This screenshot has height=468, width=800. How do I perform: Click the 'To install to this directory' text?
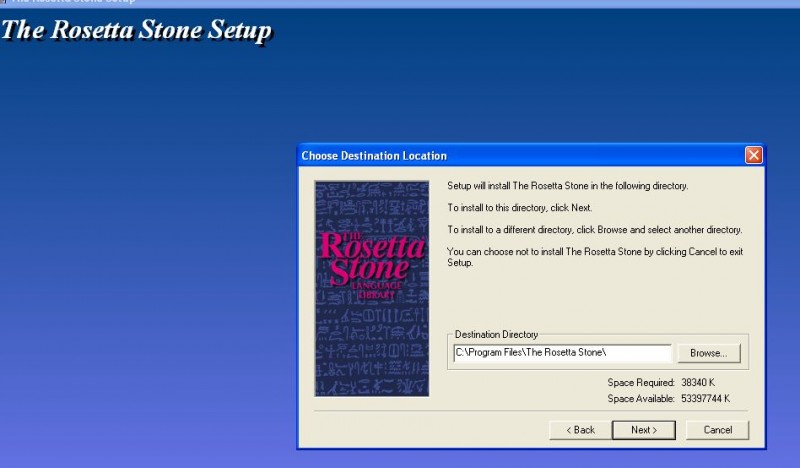[x=519, y=208]
